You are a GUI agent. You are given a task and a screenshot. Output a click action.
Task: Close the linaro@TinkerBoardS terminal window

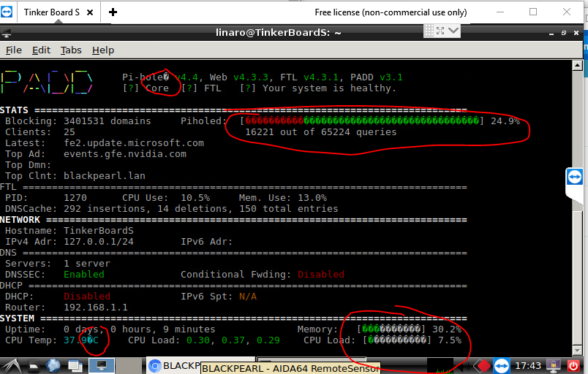pyautogui.click(x=576, y=33)
